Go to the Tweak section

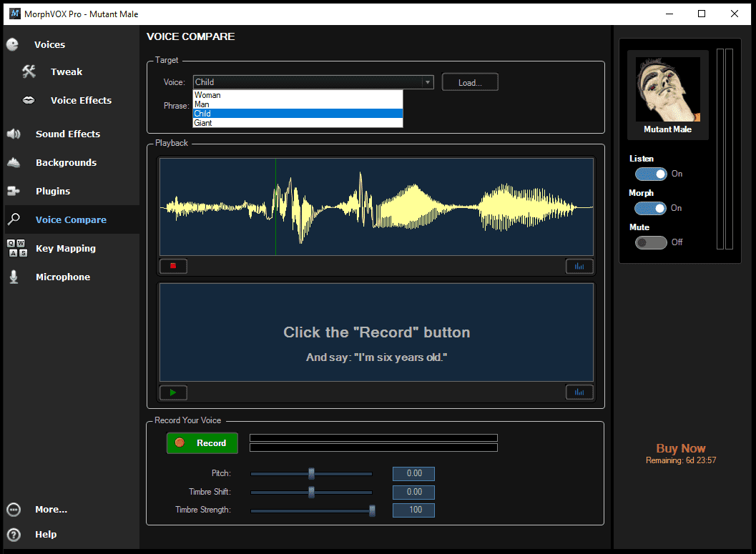pos(67,71)
